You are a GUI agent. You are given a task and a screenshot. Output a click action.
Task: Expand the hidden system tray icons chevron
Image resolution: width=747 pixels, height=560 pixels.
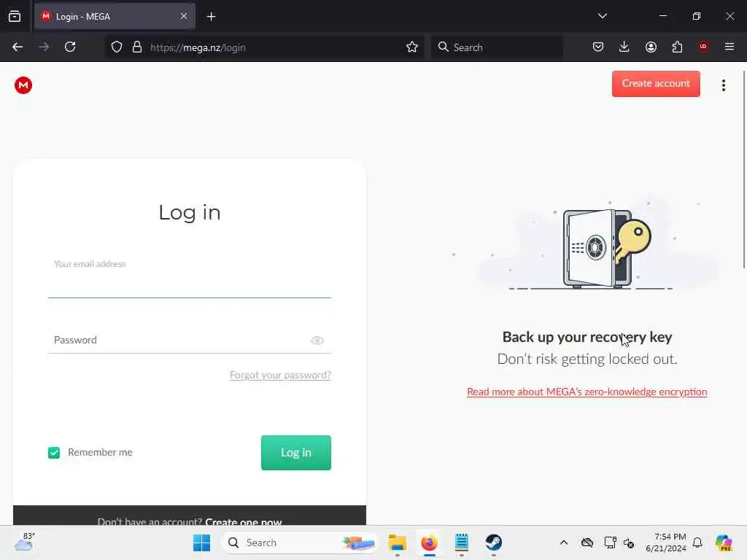tap(564, 542)
